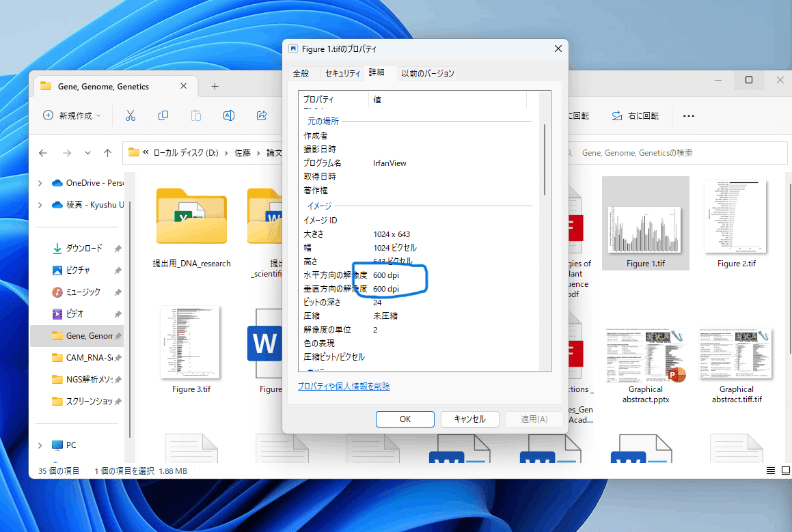Click the Share icon in Explorer toolbar
The image size is (792, 532).
click(262, 115)
